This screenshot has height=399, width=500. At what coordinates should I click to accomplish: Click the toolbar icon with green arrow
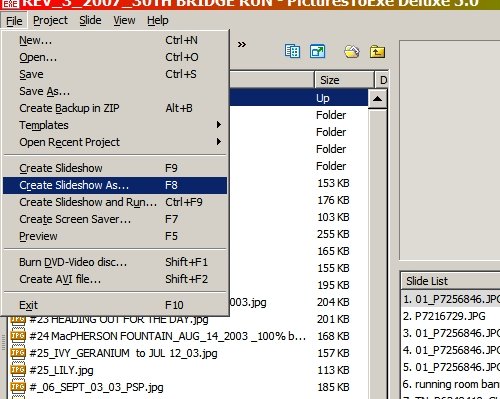tap(317, 51)
